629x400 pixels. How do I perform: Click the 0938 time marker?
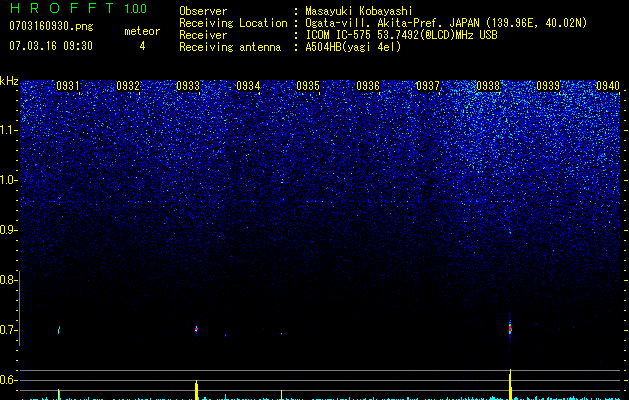click(488, 86)
